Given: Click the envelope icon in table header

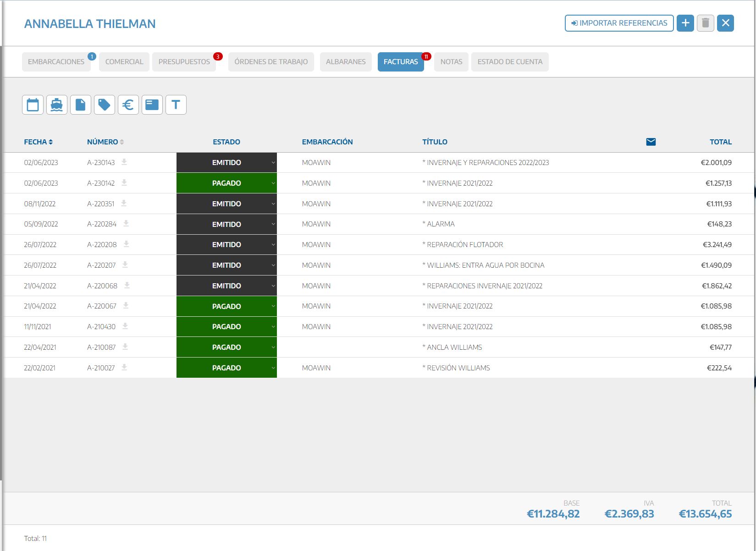Looking at the screenshot, I should click(651, 142).
